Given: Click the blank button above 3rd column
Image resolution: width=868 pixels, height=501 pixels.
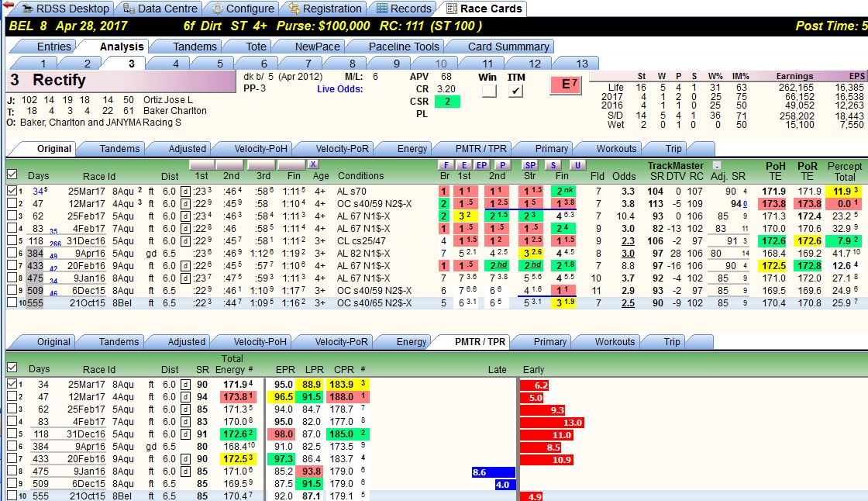Looking at the screenshot, I should tap(261, 164).
